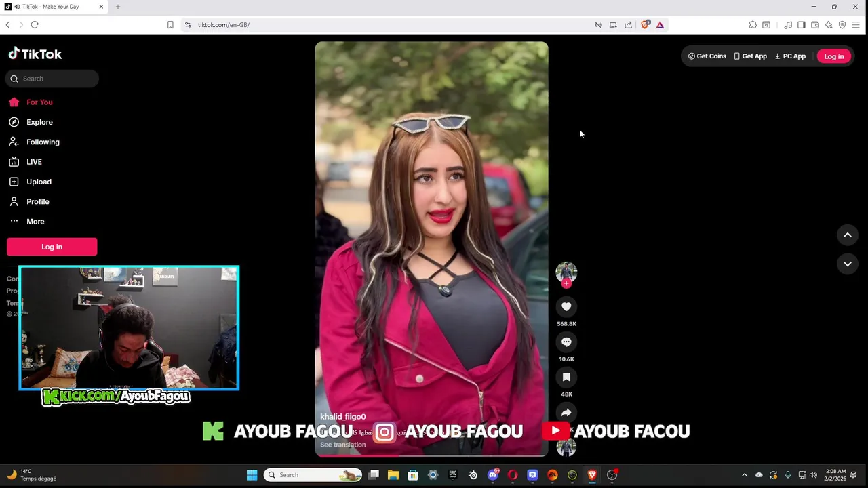Image resolution: width=868 pixels, height=488 pixels.
Task: Follow the creator with plus badge
Action: click(566, 283)
